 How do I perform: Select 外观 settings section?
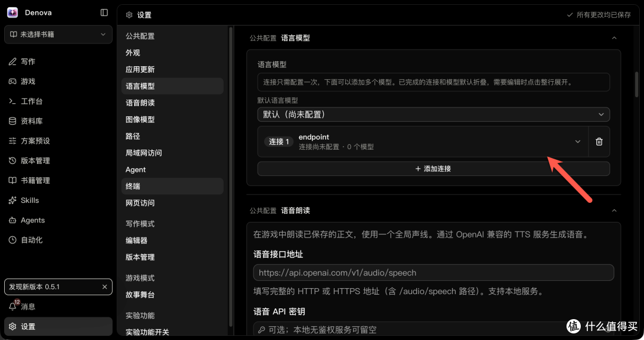pos(172,53)
